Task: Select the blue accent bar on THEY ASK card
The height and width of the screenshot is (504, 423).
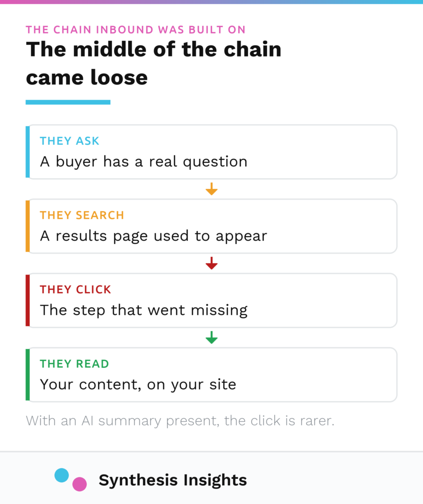Action: coord(28,152)
